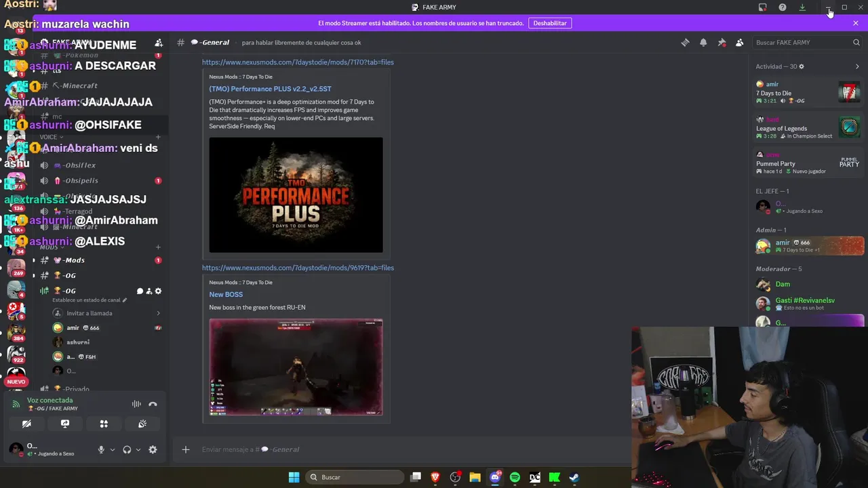The height and width of the screenshot is (488, 868).
Task: Open microphone input options dropdown
Action: [x=113, y=449]
